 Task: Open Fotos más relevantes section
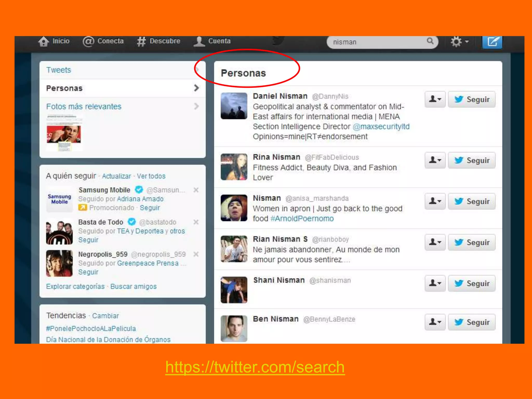coord(84,107)
